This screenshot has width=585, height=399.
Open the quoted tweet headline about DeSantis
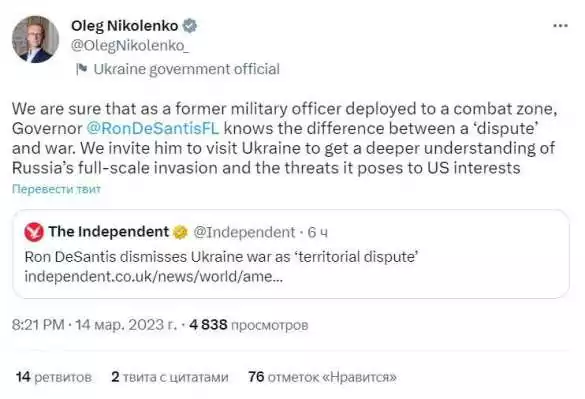[x=222, y=257]
